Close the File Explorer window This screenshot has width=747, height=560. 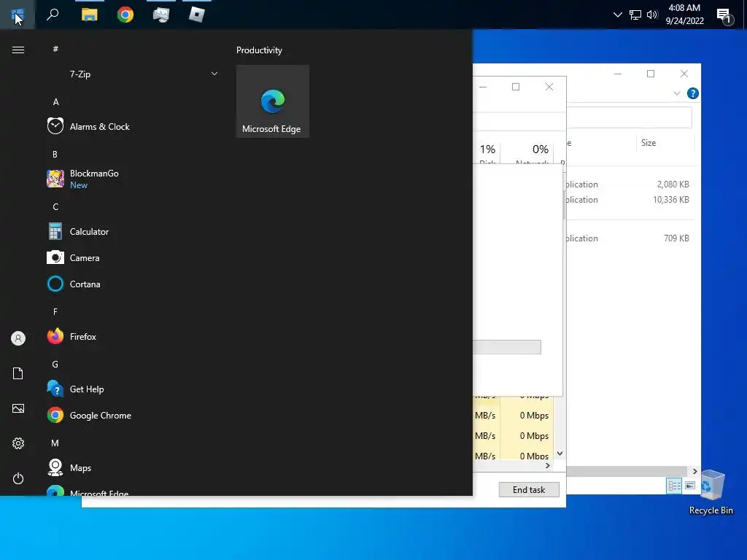pyautogui.click(x=684, y=74)
